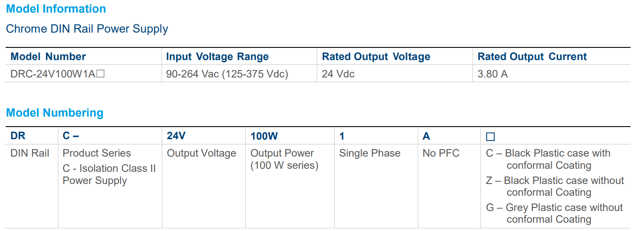Select the G – Grey Plastic case option

tap(554, 213)
